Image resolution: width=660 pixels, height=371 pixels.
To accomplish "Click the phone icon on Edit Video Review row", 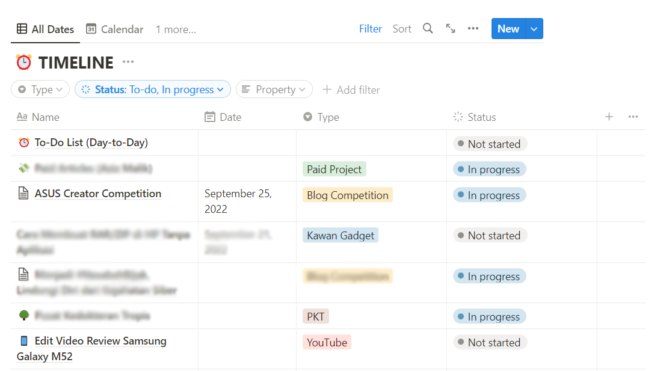I will tap(24, 341).
